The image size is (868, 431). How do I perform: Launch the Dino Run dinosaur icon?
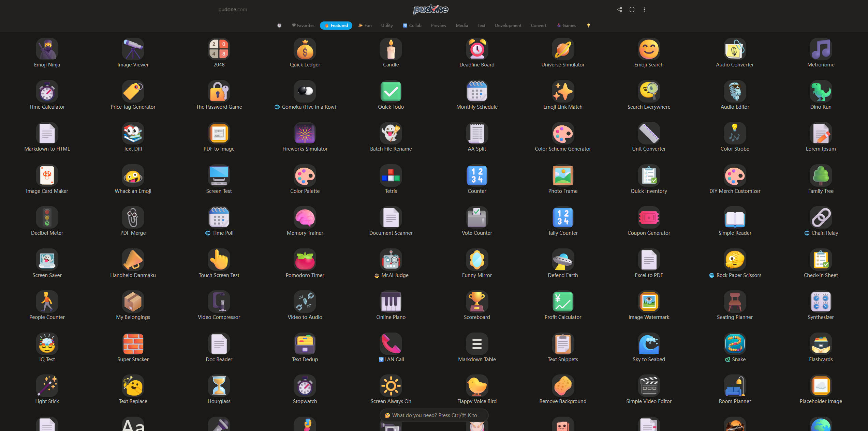point(821,91)
